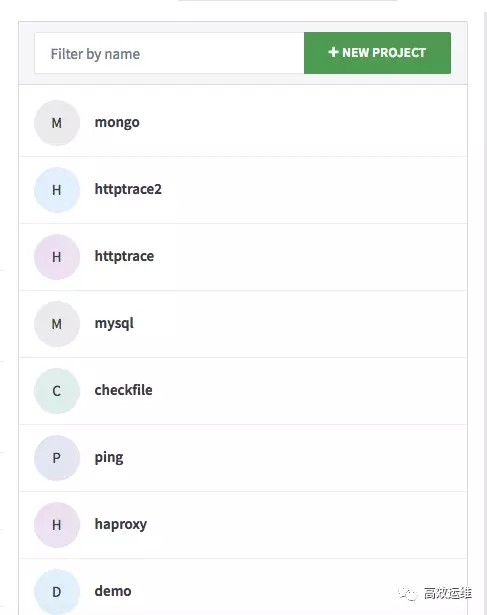The height and width of the screenshot is (615, 487).
Task: Click the mongo project avatar icon
Action: [57, 123]
